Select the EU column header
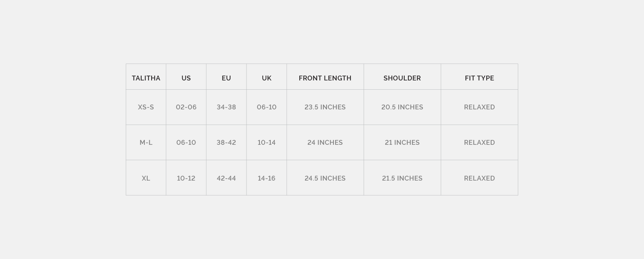The image size is (644, 259). [226, 78]
